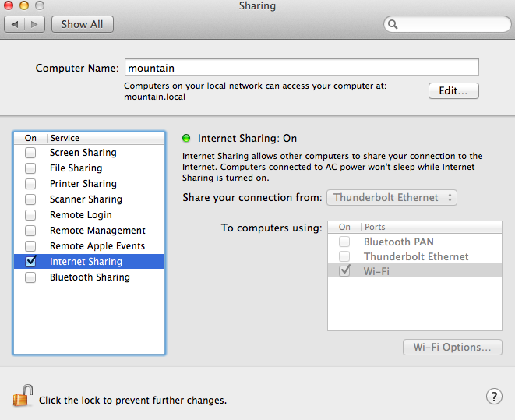Click the mountain.local address text
515x420 pixels.
coord(154,97)
